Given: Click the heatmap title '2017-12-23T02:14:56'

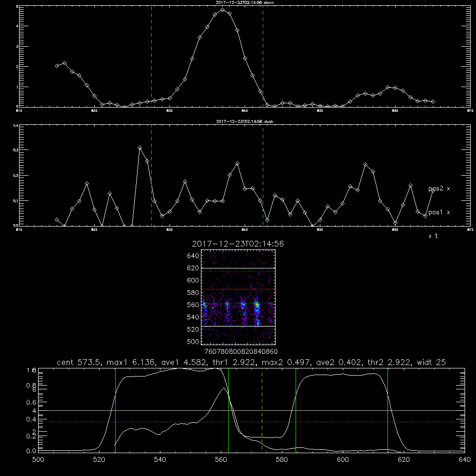Looking at the screenshot, I should [238, 244].
